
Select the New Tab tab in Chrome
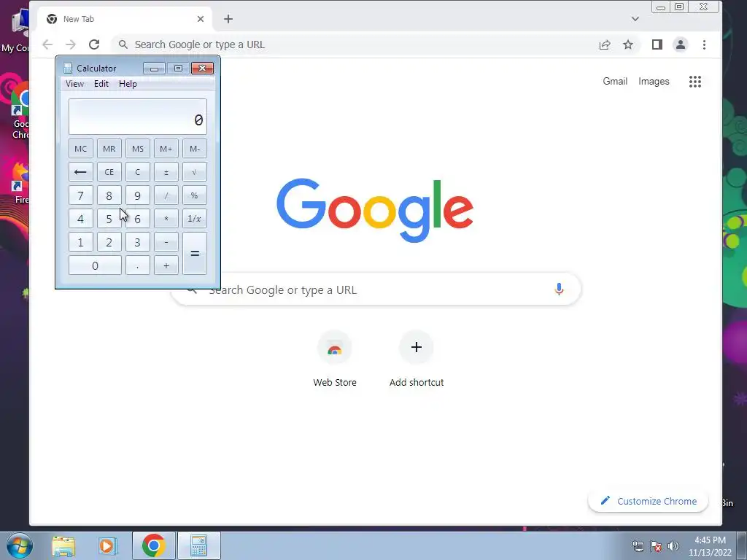[x=125, y=19]
